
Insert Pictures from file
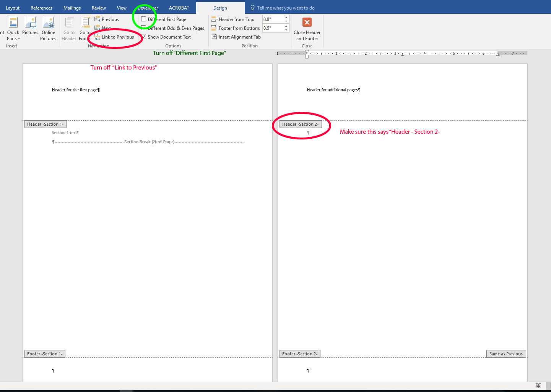point(30,26)
